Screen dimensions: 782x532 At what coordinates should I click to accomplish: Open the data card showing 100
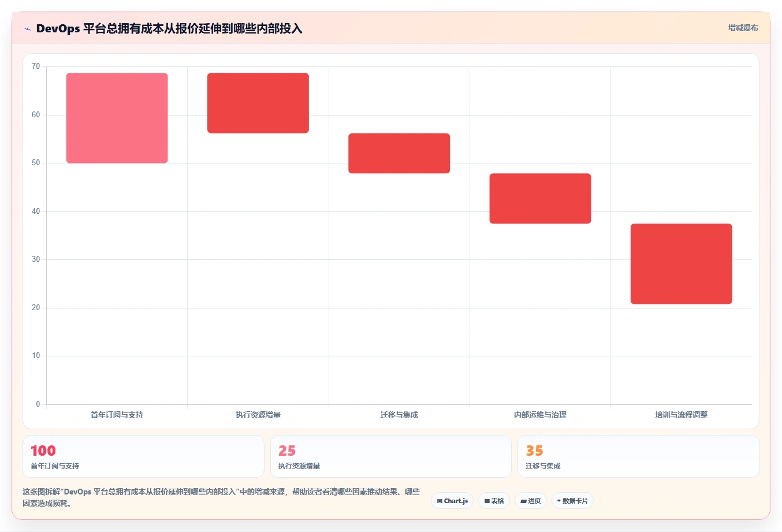tap(143, 456)
